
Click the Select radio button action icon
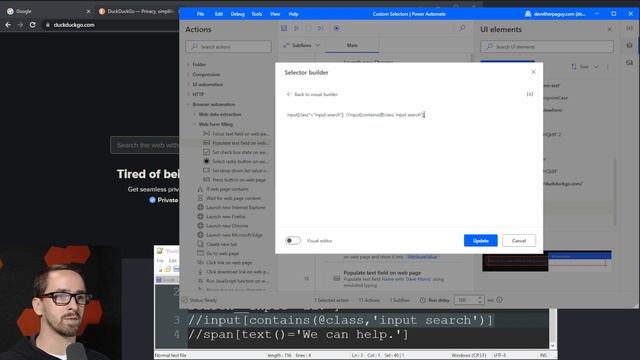click(207, 161)
